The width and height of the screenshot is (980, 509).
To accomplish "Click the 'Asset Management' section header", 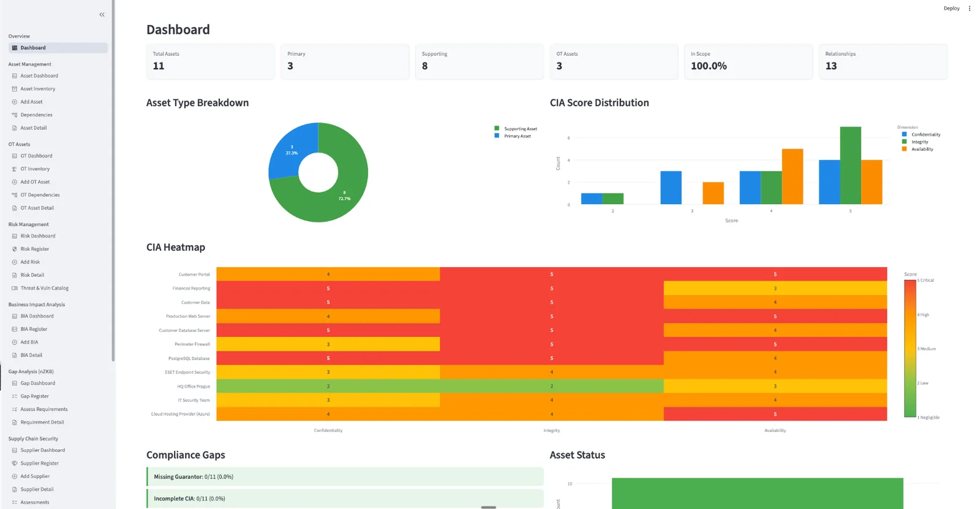I will click(30, 64).
